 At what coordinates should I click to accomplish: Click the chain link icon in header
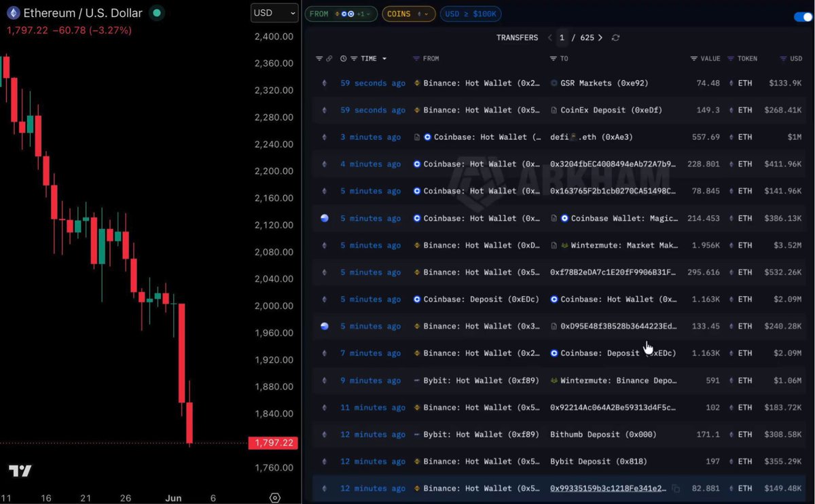[329, 59]
